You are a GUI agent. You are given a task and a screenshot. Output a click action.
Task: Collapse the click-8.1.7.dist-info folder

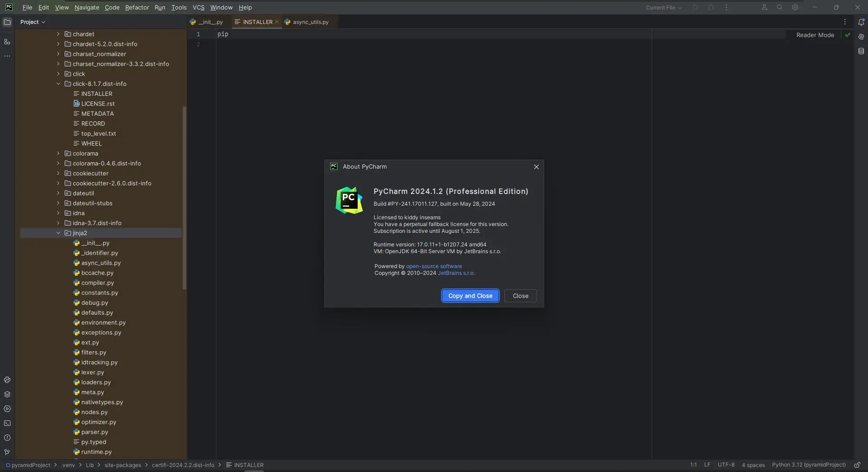click(x=58, y=84)
